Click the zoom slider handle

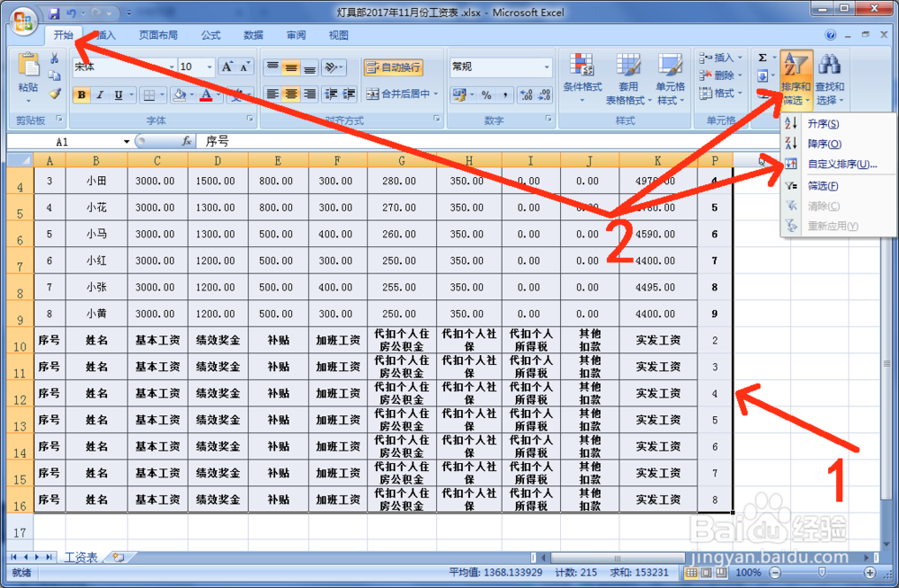pos(822,573)
